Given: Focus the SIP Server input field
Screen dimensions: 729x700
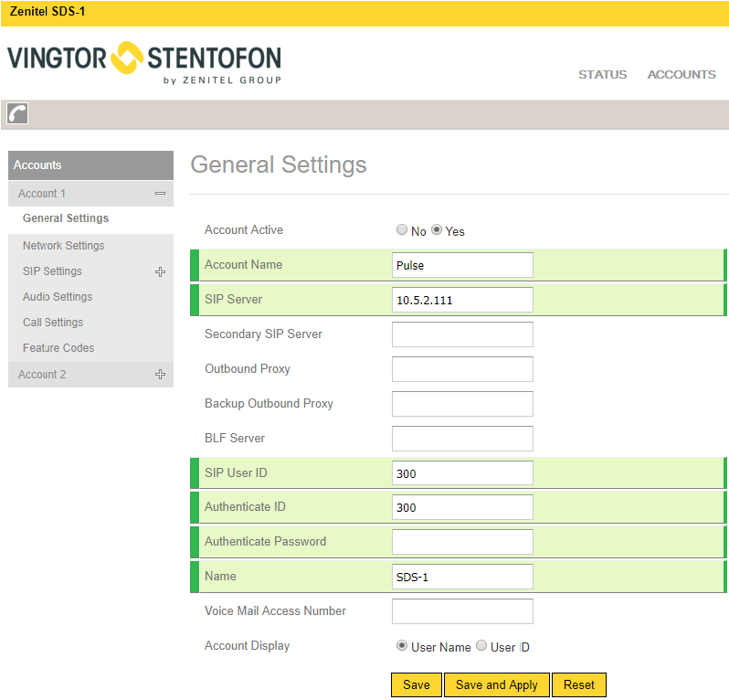Looking at the screenshot, I should point(462,300).
